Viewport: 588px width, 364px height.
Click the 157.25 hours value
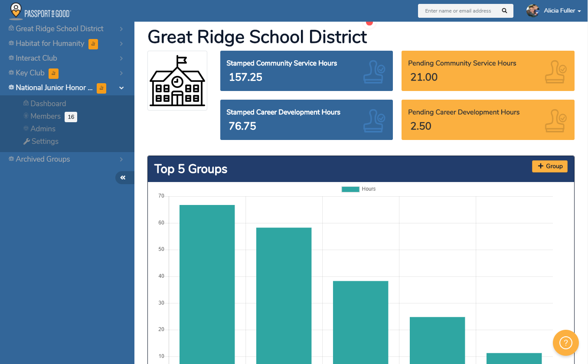click(x=246, y=77)
